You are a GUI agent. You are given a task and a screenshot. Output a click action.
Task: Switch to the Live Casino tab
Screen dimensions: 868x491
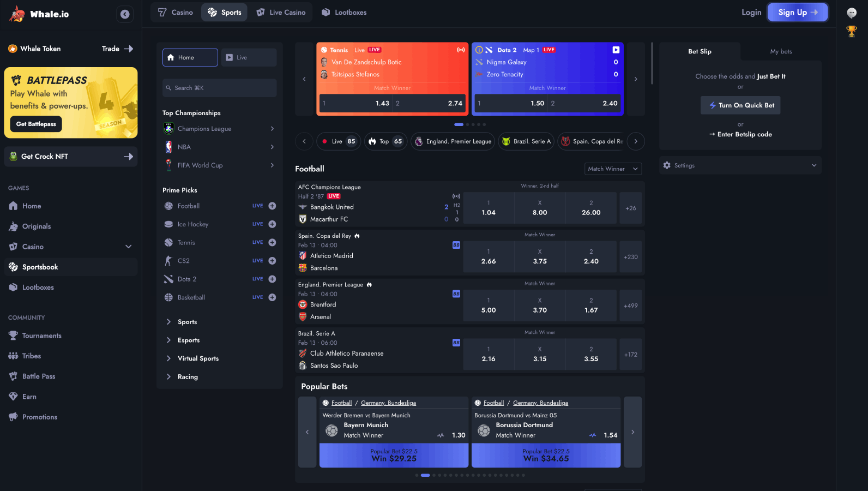(x=281, y=12)
